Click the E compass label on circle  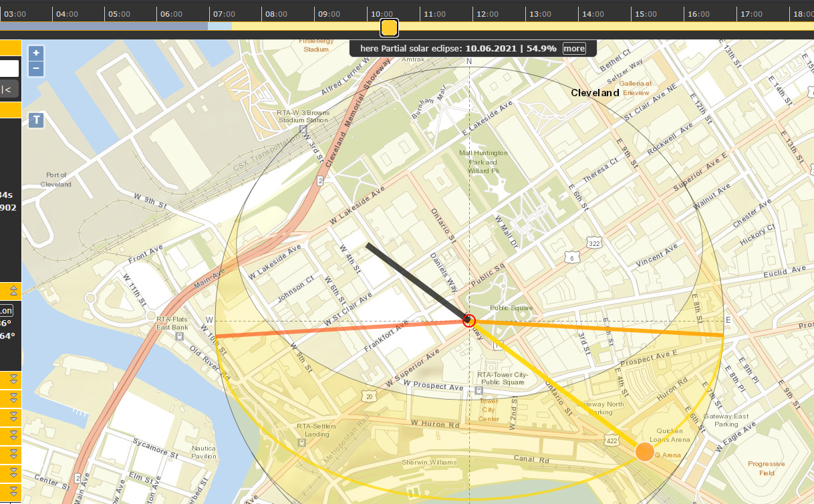click(728, 320)
